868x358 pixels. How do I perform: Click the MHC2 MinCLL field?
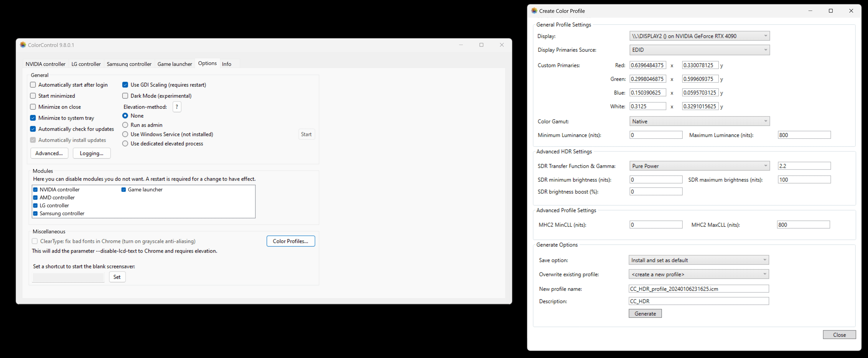[x=656, y=225]
